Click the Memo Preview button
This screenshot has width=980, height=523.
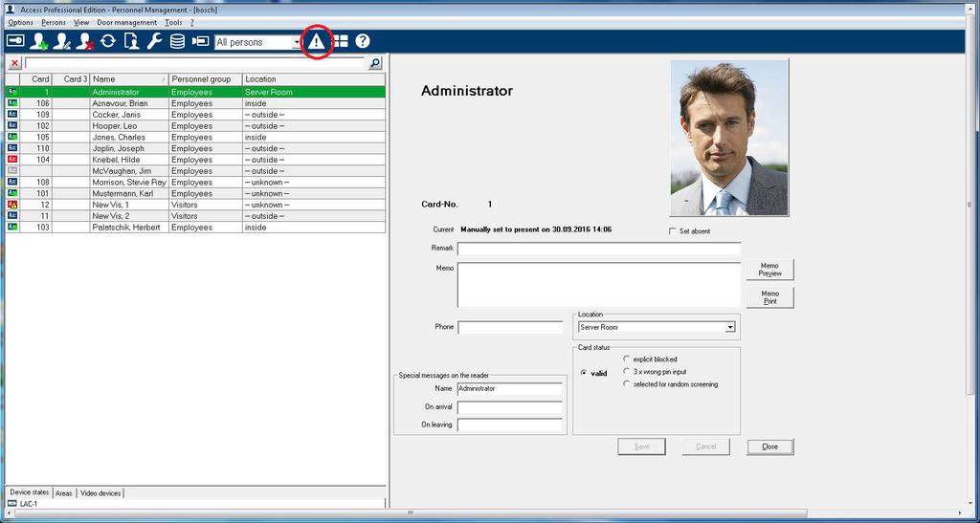(x=770, y=270)
